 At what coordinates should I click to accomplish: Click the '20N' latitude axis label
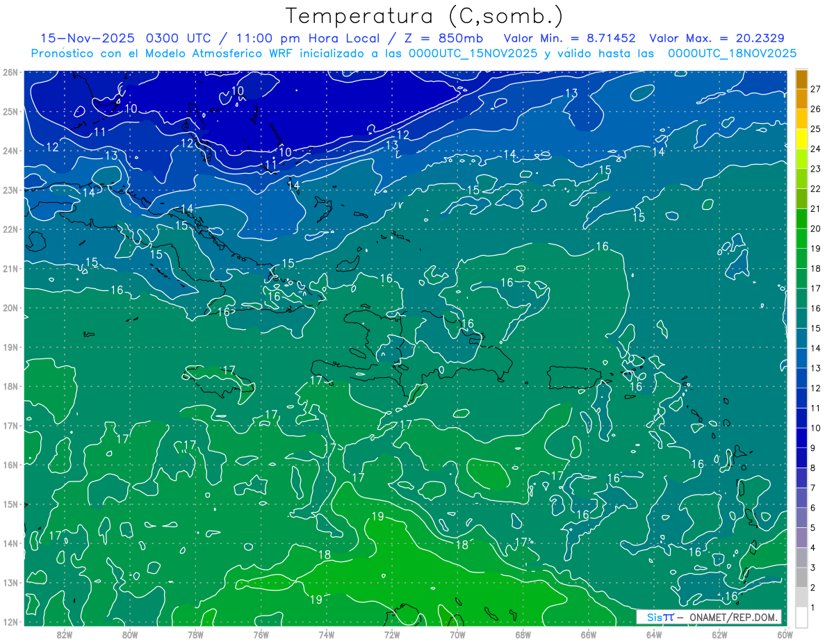coord(10,308)
